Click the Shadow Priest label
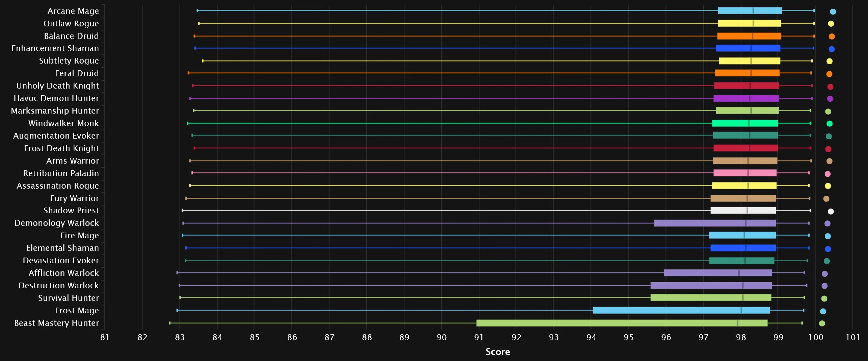Image resolution: width=868 pixels, height=361 pixels. click(x=71, y=211)
